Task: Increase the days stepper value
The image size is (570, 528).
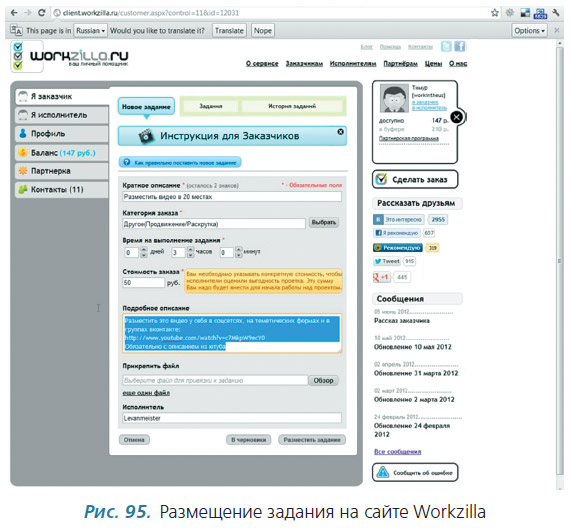Action: (x=144, y=249)
